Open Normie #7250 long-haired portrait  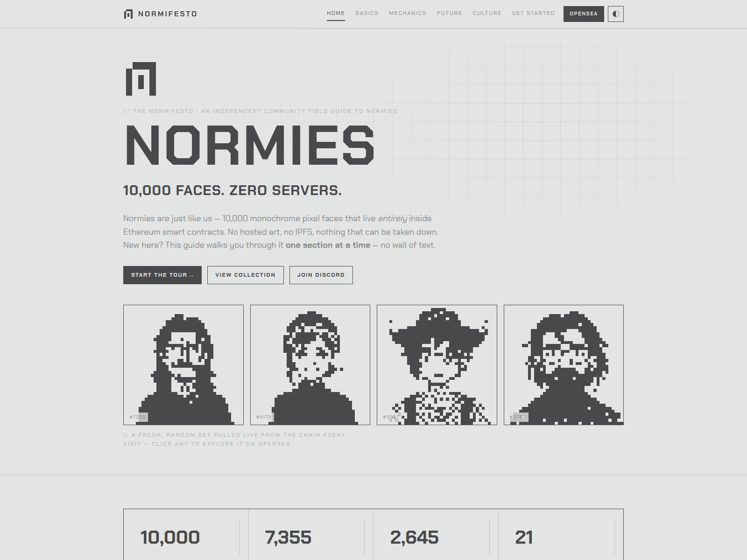coord(183,365)
